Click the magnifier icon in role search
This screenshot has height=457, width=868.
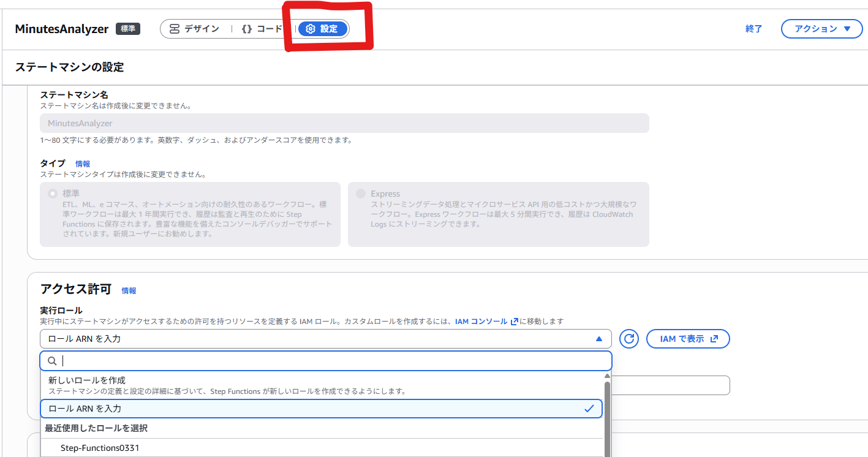point(52,361)
